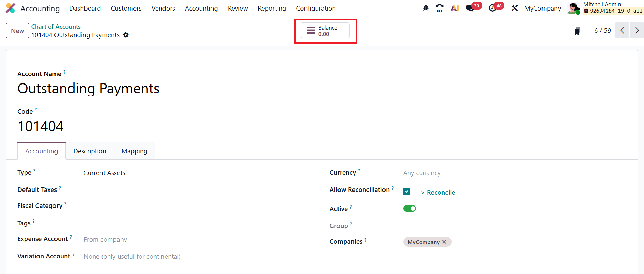
Task: Click the bookmark icon near the pager
Action: coord(577,31)
